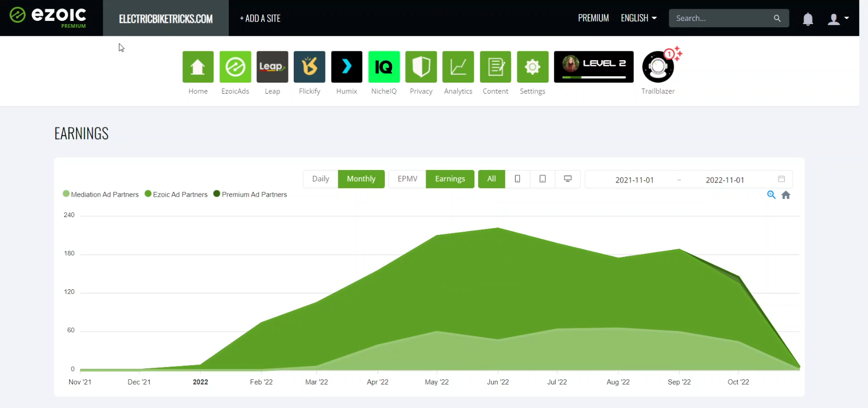This screenshot has height=408, width=868.
Task: Toggle Ezoic Ad Partners legend series
Action: pos(176,194)
